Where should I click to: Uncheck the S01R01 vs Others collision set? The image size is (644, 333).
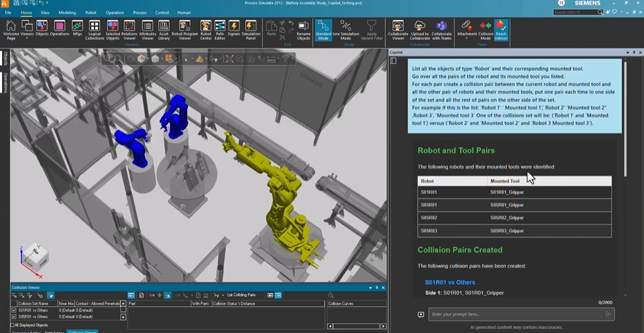15,310
